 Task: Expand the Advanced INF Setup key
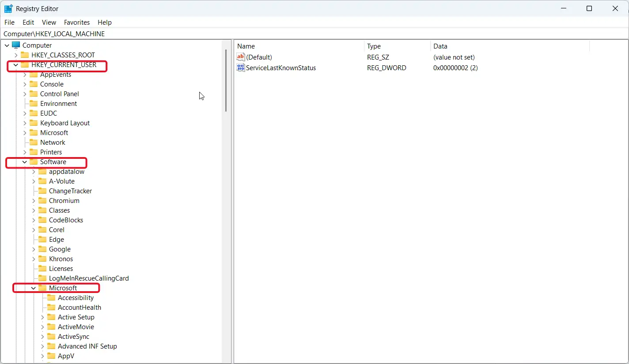point(42,346)
